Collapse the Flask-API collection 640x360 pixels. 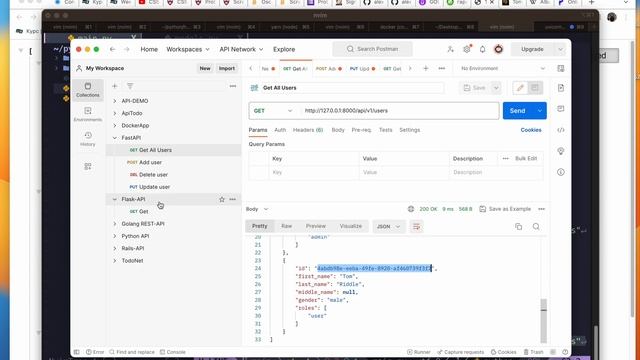[x=115, y=199]
